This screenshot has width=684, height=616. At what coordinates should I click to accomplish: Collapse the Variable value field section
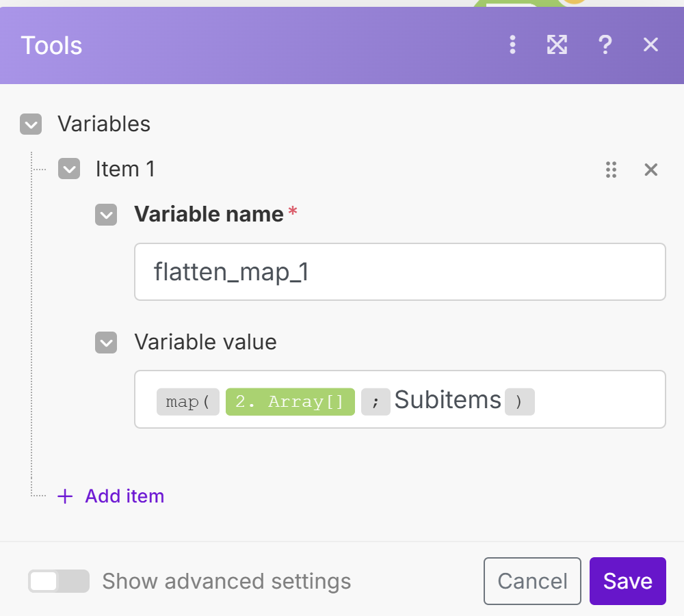pyautogui.click(x=106, y=342)
